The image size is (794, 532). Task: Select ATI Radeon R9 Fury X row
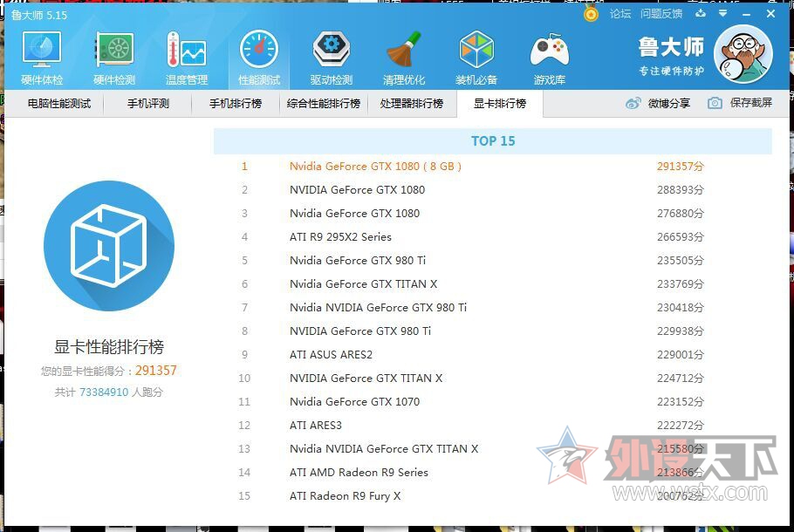click(493, 495)
